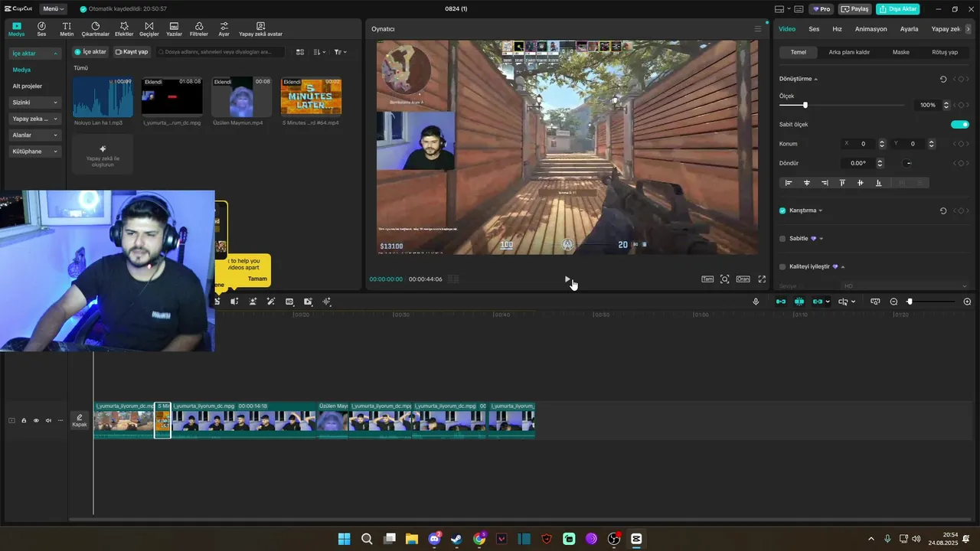Toggle timeline track visibility eye icon
Viewport: 980px width, 551px height.
[x=36, y=420]
